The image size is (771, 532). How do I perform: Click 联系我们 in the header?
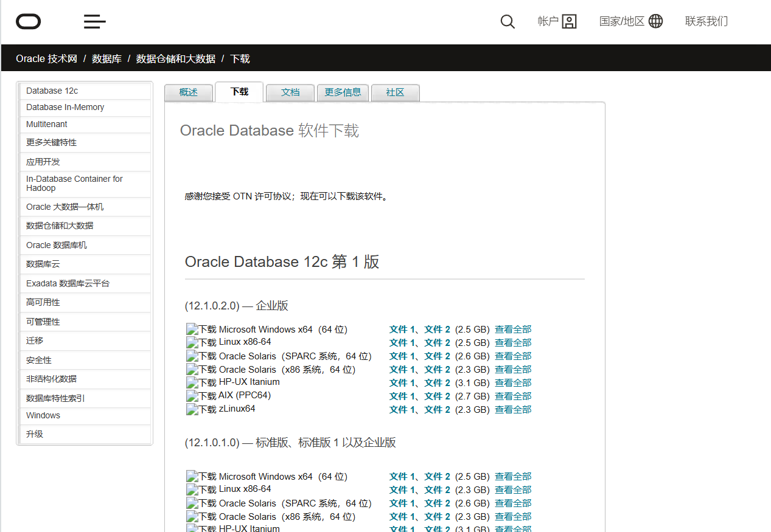(x=706, y=21)
